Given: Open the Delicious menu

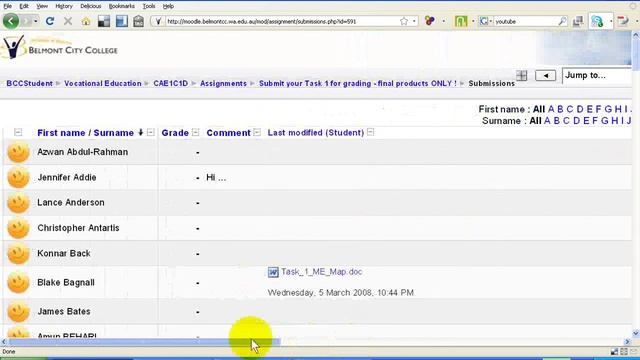Looking at the screenshot, I should [91, 6].
